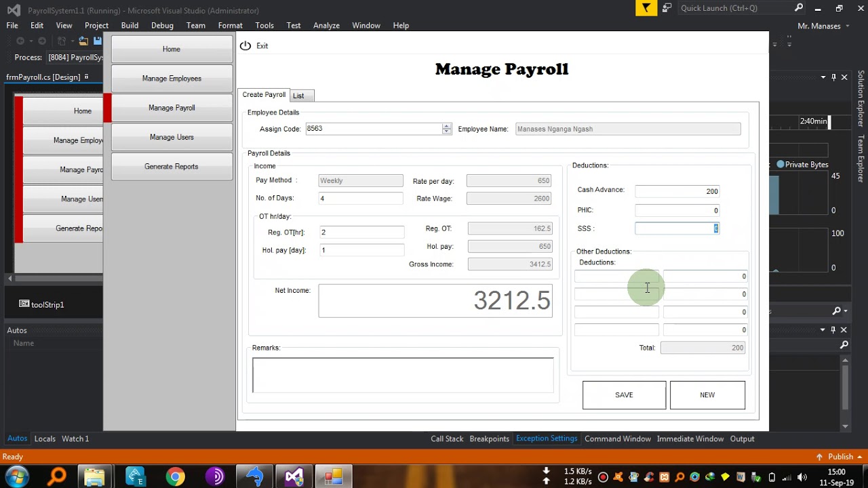Click the Manage Users button in the running app
This screenshot has height=488, width=868.
(172, 137)
